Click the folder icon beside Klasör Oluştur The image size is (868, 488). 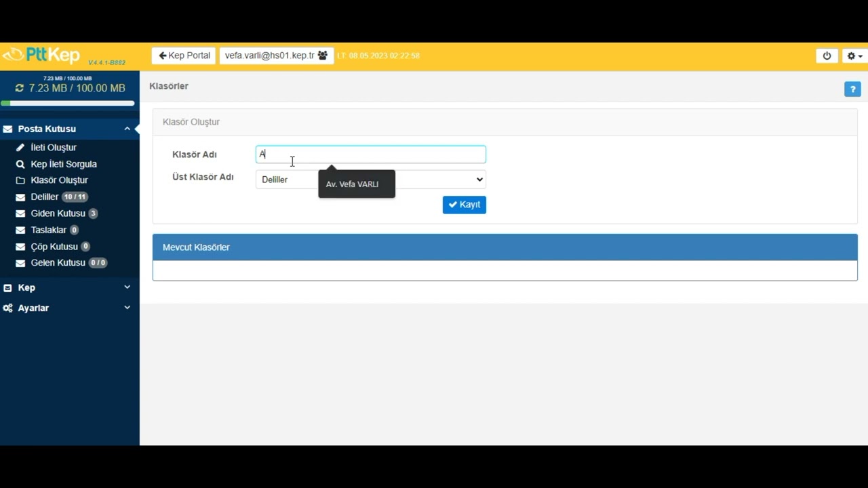point(20,180)
